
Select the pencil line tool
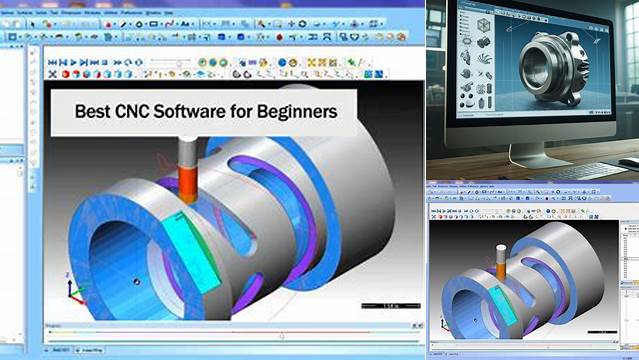pos(123,24)
